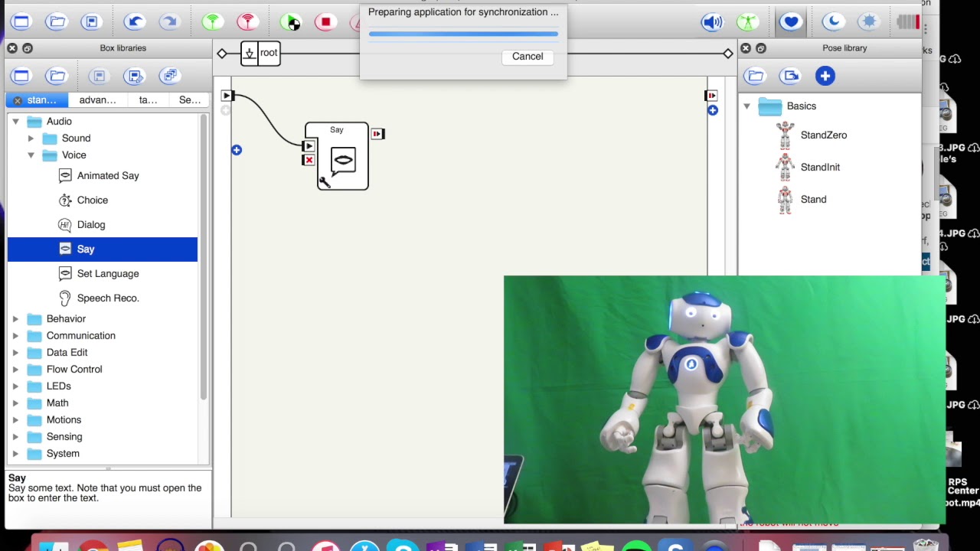Expand the Sound folder
This screenshot has width=980, height=551.
(x=31, y=139)
